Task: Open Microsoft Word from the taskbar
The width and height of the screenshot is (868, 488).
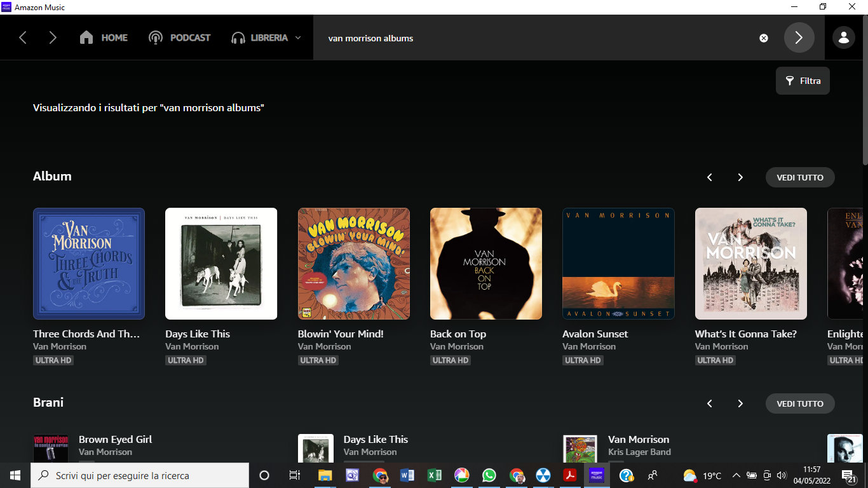Action: [x=407, y=475]
